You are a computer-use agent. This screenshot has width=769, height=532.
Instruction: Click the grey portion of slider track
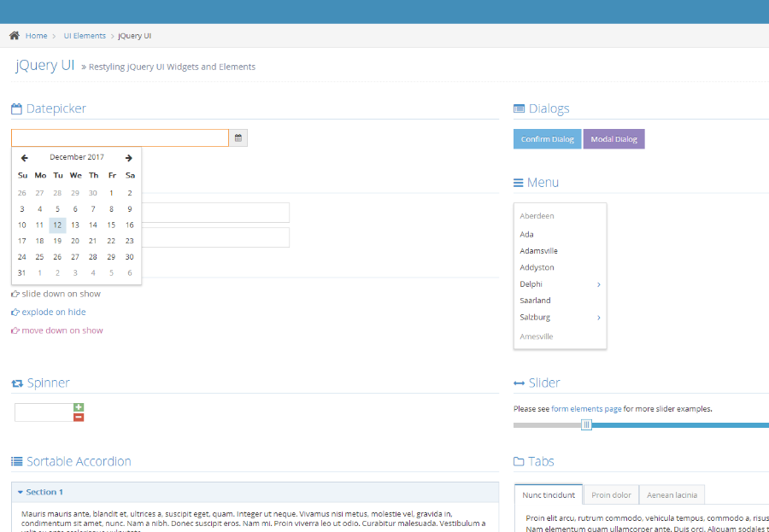coord(548,425)
